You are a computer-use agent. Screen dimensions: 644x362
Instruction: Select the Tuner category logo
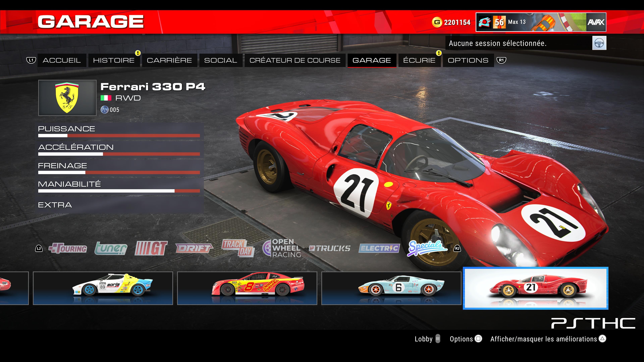[x=111, y=248]
